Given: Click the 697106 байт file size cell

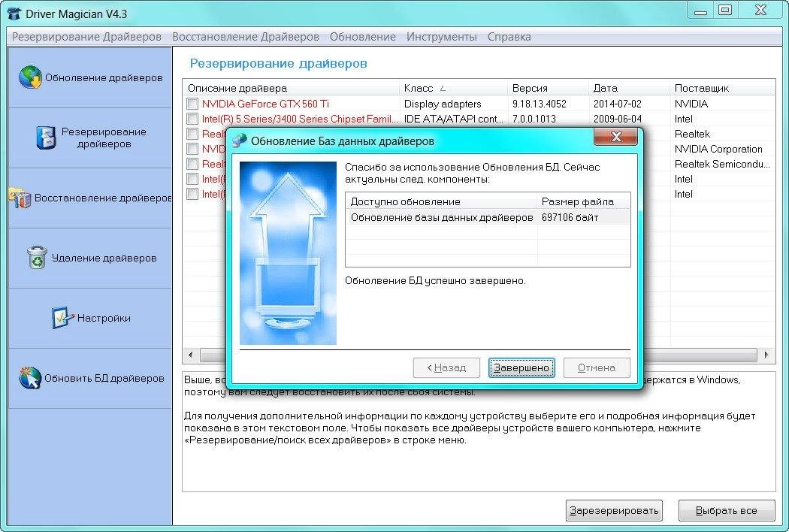Looking at the screenshot, I should point(570,217).
